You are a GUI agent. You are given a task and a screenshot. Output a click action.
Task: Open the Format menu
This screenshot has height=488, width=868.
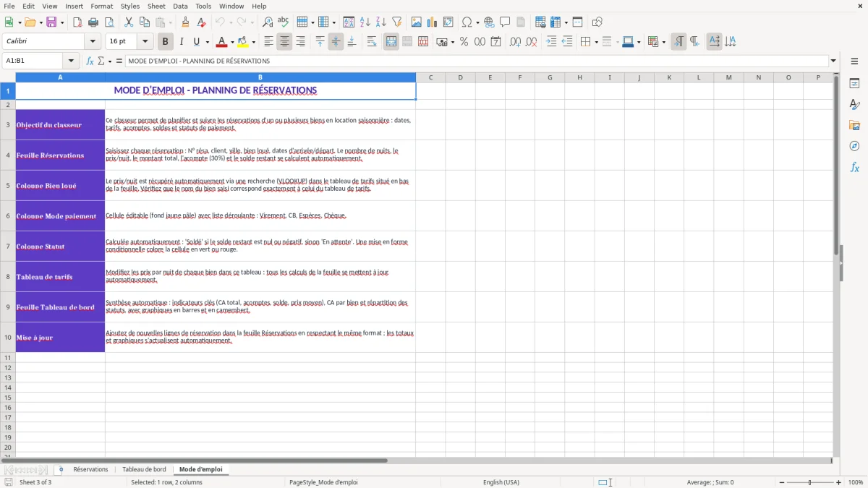[102, 6]
